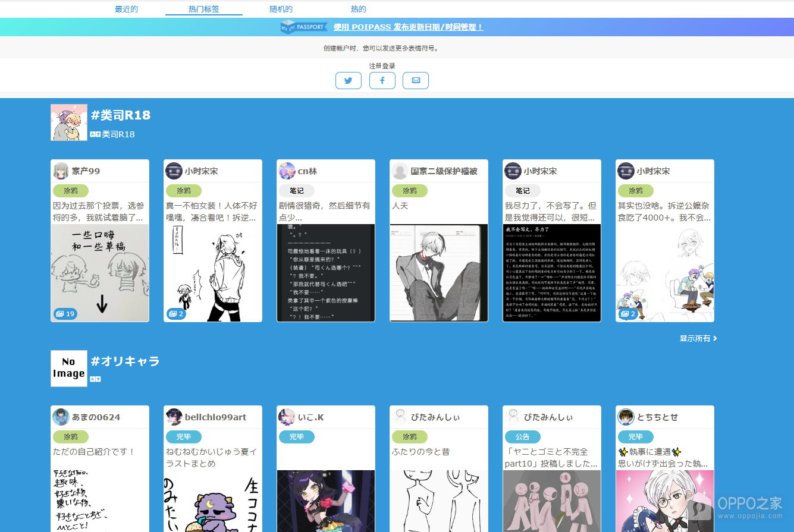Sign in with the Facebook icon button

(x=382, y=80)
